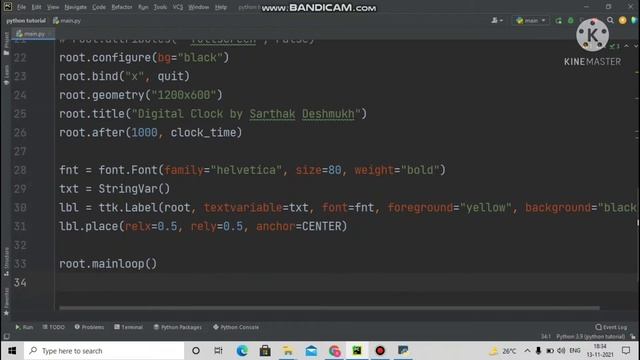Click on StringVar() in line 29

coord(134,189)
